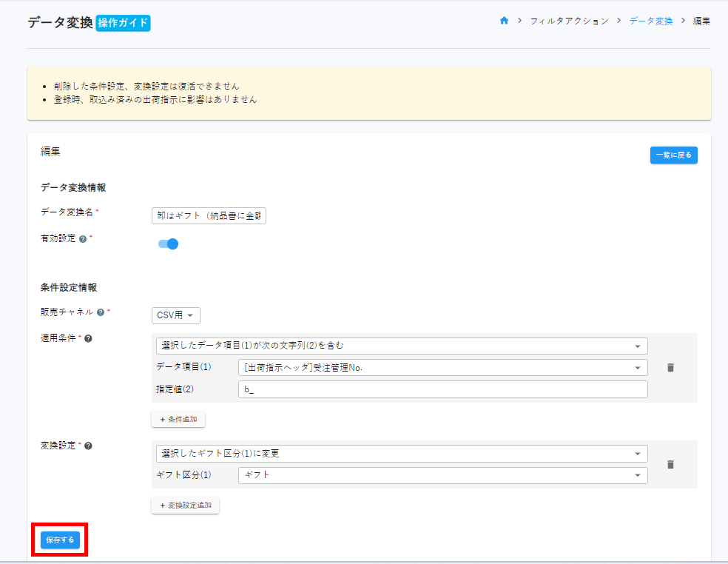
Task: Delete the 変換設定 row with trash icon
Action: (670, 465)
